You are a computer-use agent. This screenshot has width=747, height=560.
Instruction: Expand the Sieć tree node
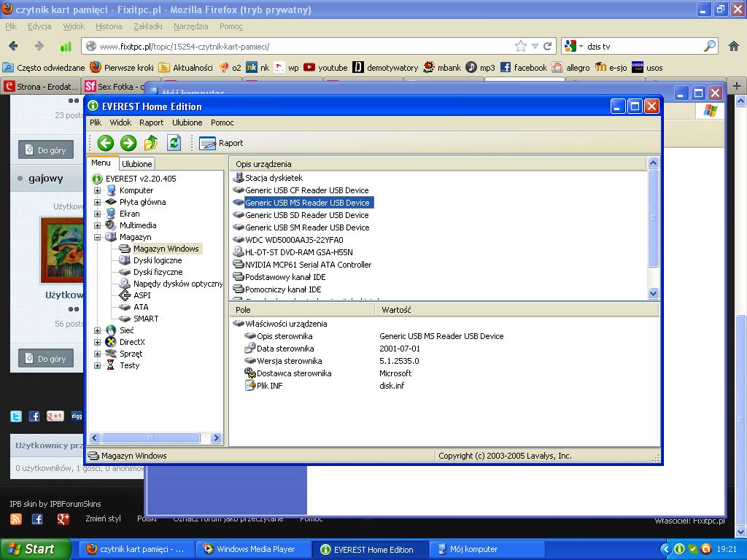[x=97, y=330]
